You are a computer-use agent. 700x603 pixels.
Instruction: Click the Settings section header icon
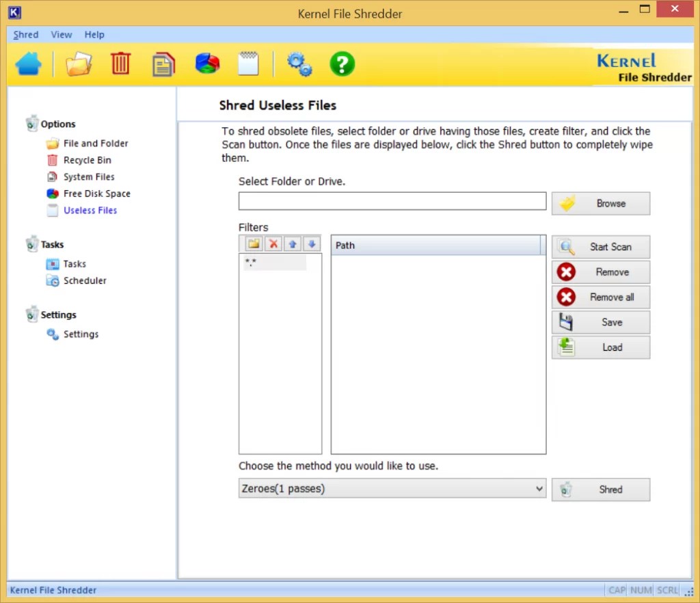point(31,314)
